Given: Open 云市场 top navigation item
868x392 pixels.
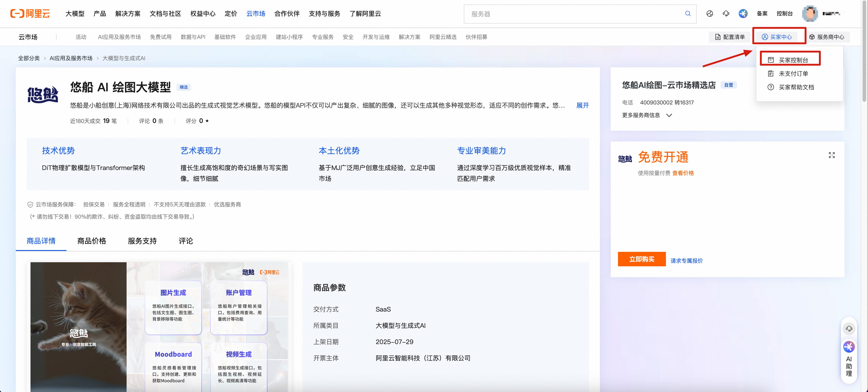Looking at the screenshot, I should pyautogui.click(x=256, y=14).
